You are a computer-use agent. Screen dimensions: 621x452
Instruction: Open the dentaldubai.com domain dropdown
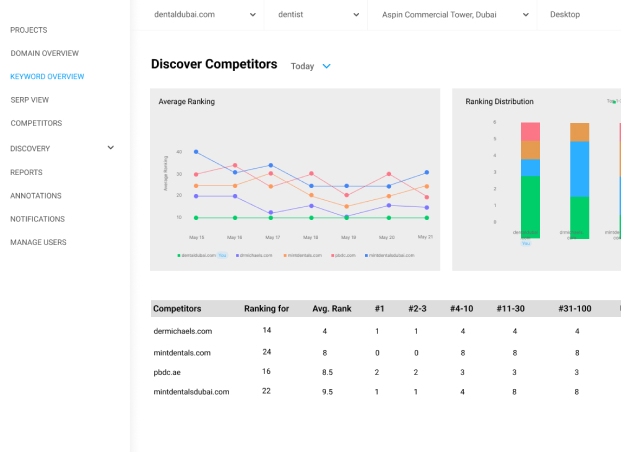206,15
